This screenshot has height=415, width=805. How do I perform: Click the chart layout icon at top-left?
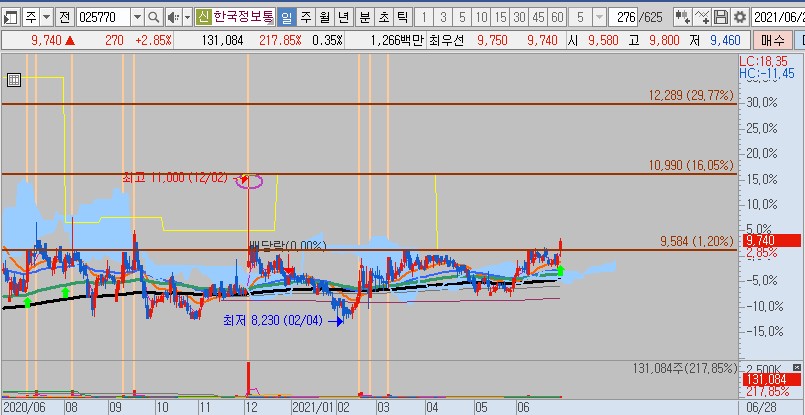[9, 17]
